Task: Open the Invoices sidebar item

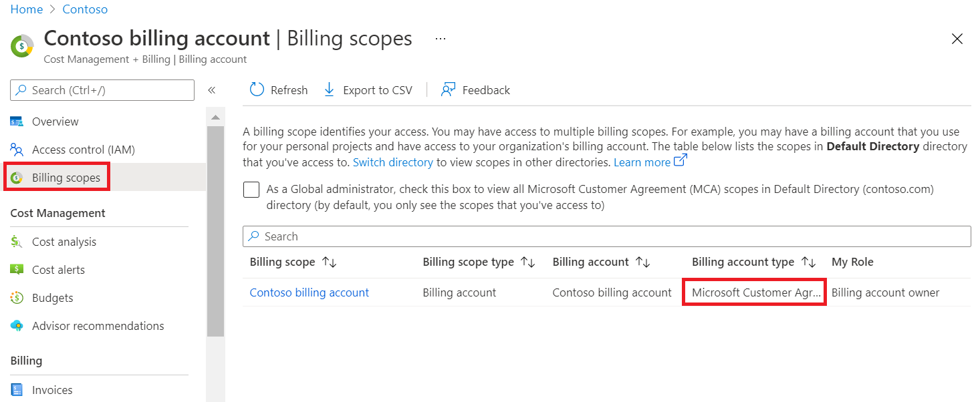Action: [52, 390]
